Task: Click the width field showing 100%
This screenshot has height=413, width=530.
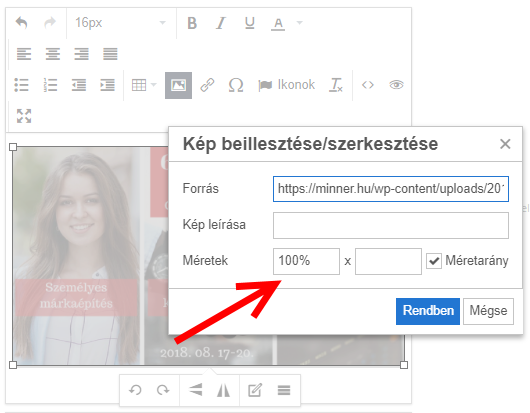Action: click(306, 261)
